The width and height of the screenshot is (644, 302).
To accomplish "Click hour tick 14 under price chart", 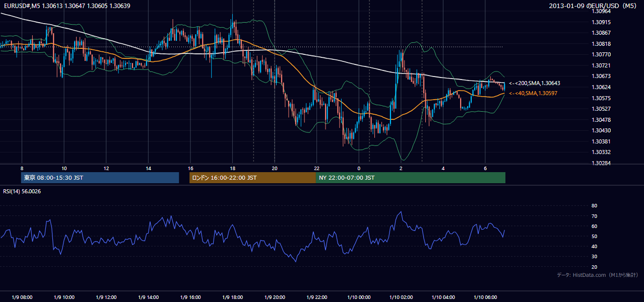I will click(148, 168).
